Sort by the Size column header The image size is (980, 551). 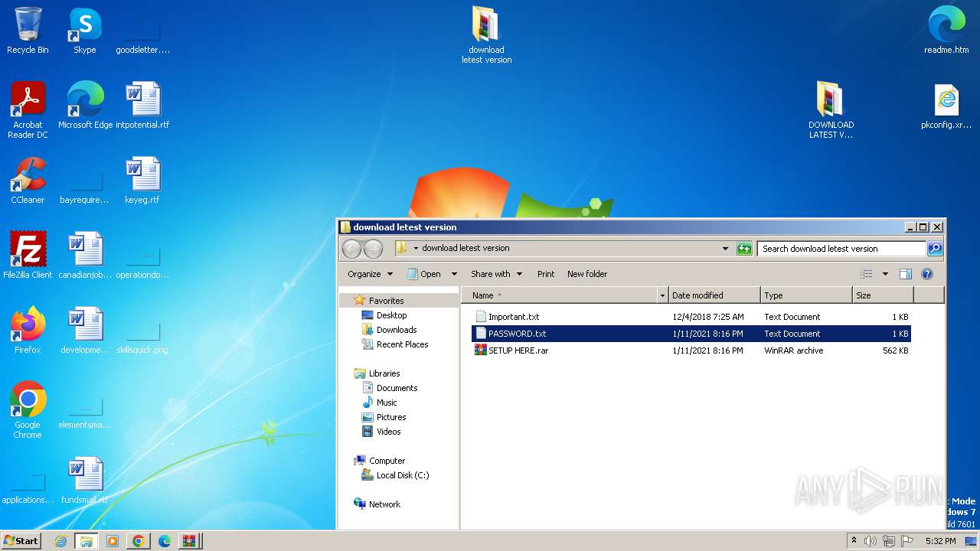pos(883,295)
